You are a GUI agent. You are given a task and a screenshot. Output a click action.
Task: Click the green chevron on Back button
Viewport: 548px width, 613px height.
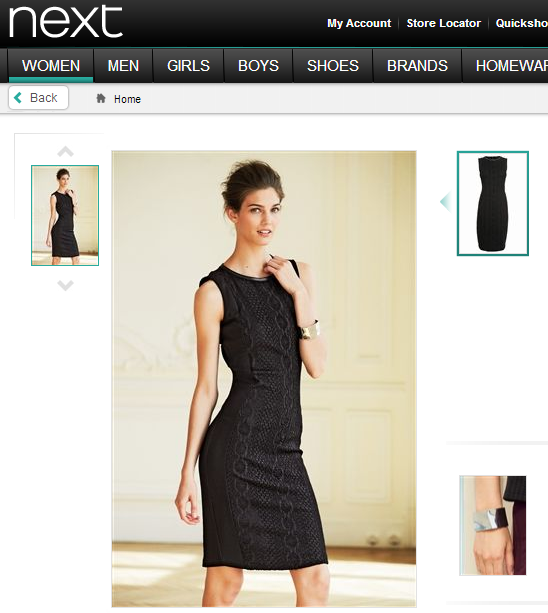[x=18, y=97]
